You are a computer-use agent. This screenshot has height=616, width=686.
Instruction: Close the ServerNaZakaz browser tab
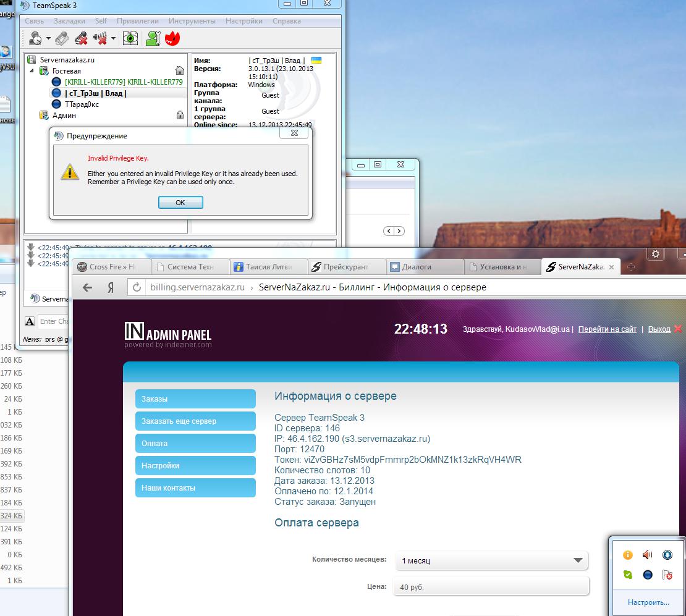(x=612, y=267)
